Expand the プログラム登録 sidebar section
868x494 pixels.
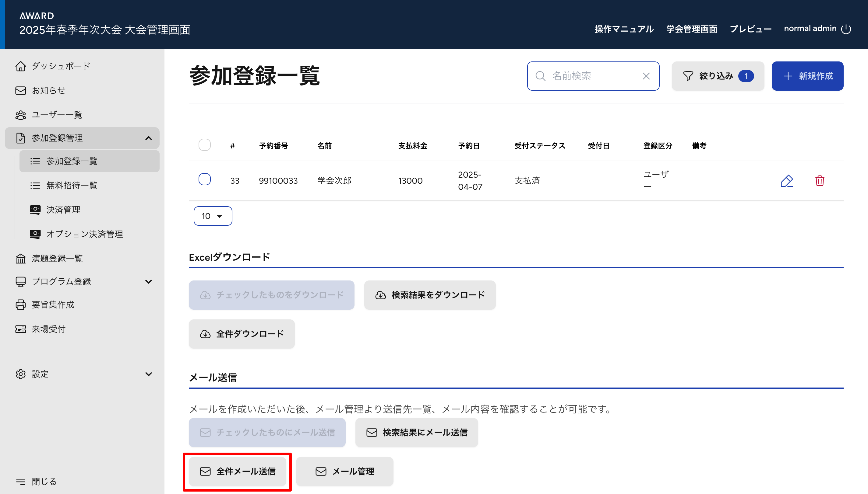pos(148,282)
